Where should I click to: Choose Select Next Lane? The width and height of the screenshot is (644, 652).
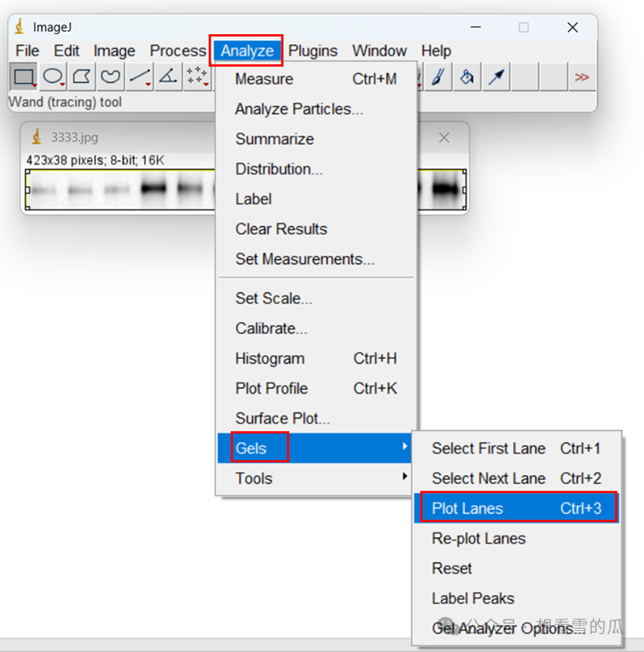(516, 478)
